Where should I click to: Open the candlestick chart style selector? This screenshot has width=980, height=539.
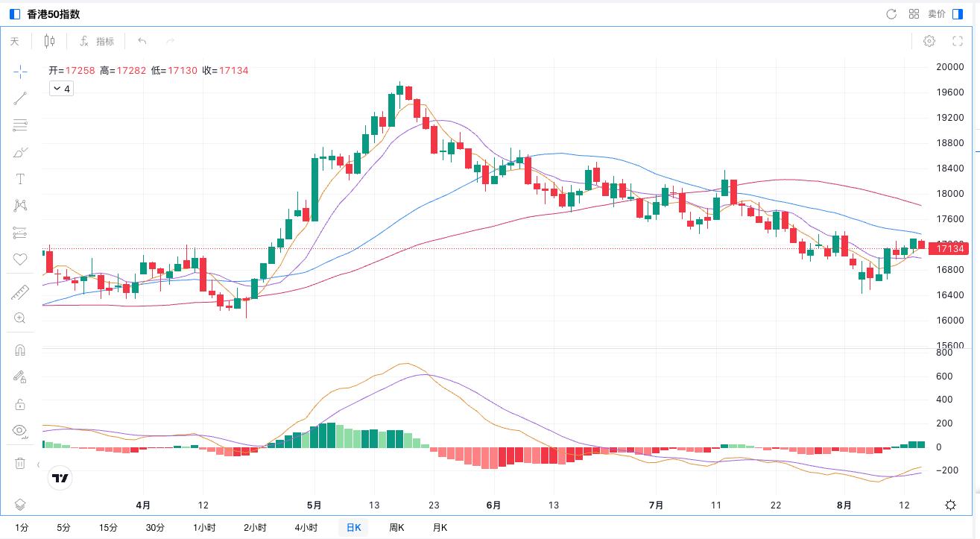point(50,41)
